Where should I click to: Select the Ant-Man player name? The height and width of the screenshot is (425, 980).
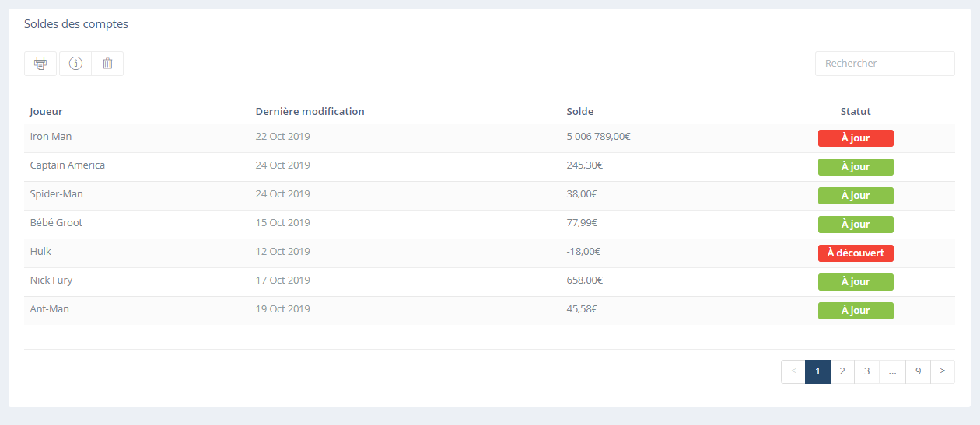[x=50, y=309]
